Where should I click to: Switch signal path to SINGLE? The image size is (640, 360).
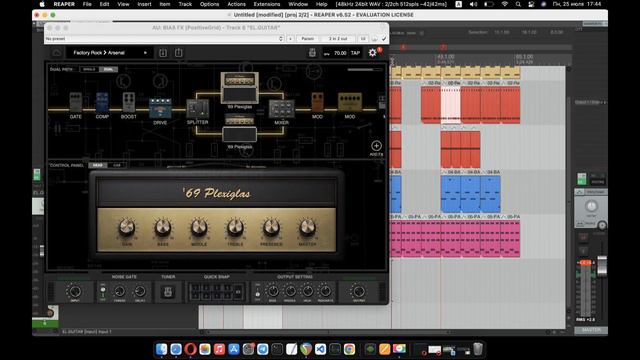click(x=89, y=69)
